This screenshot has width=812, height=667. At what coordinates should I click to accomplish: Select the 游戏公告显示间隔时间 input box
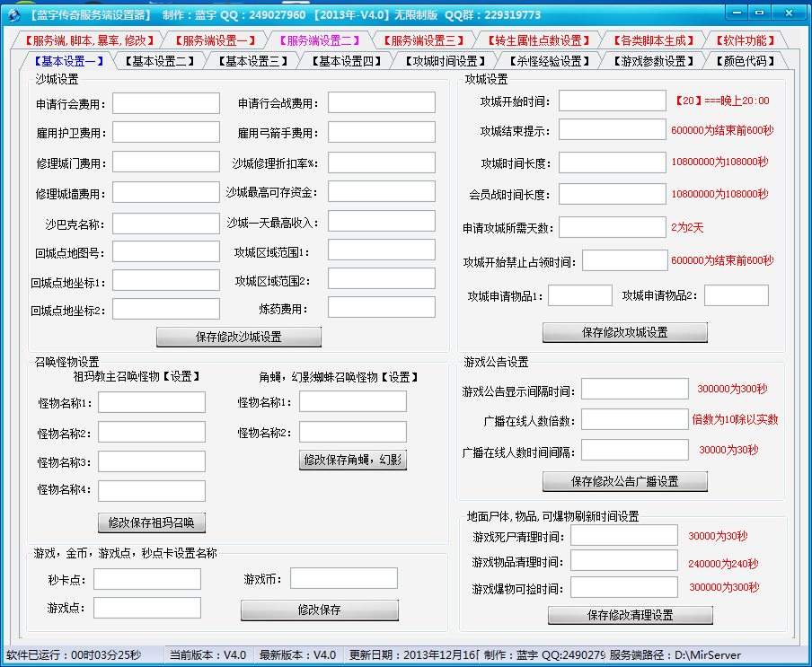(x=634, y=389)
